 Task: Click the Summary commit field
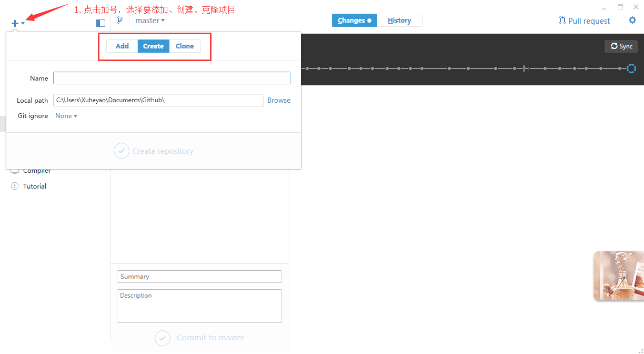coord(199,277)
